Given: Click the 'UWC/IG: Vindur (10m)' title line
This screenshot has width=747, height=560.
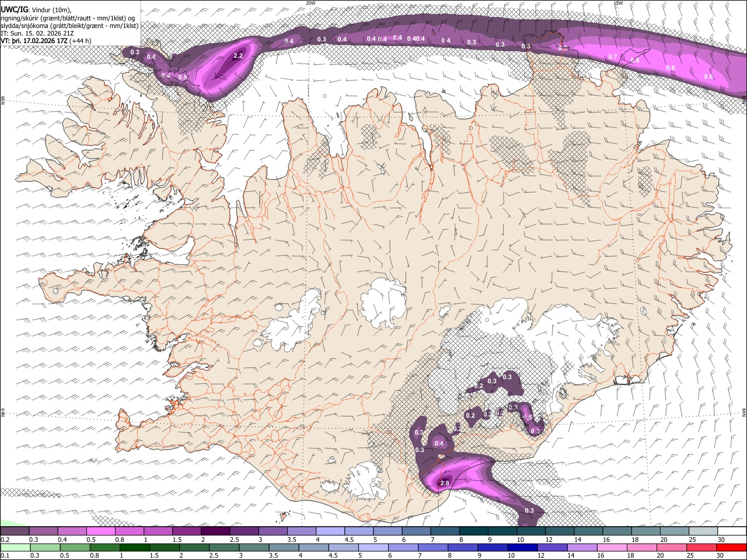Looking at the screenshot, I should click(x=36, y=10).
